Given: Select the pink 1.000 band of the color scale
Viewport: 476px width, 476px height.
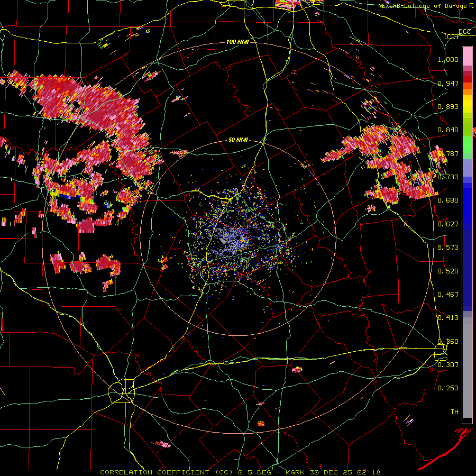Looking at the screenshot, I should click(x=467, y=57).
